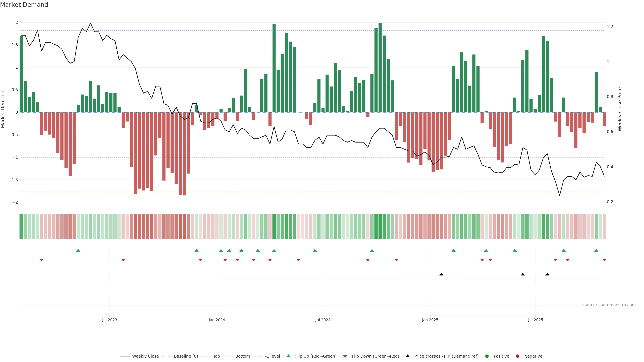Click Flip Down red triangle legend icon
Viewport: 644px width, 362px height.
345,356
